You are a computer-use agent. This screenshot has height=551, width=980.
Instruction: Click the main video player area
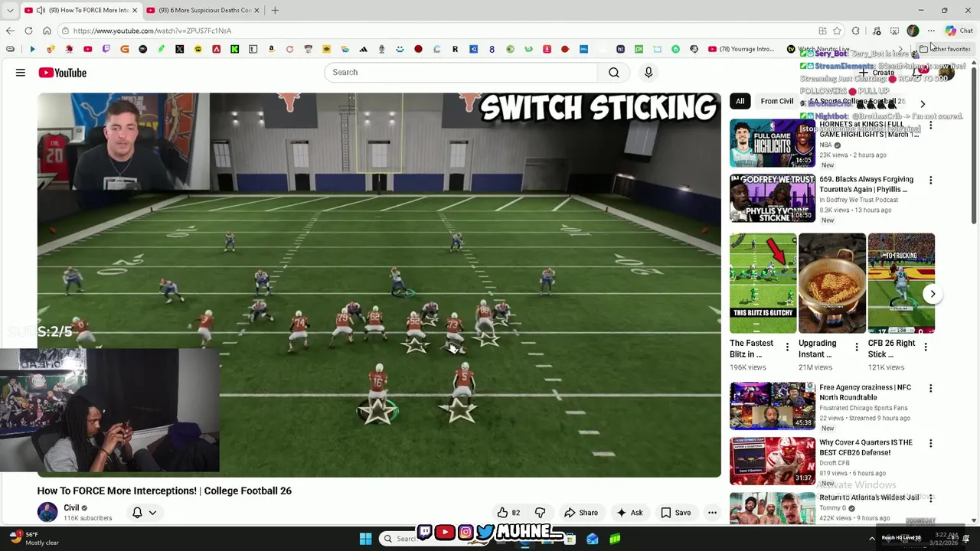tap(379, 285)
